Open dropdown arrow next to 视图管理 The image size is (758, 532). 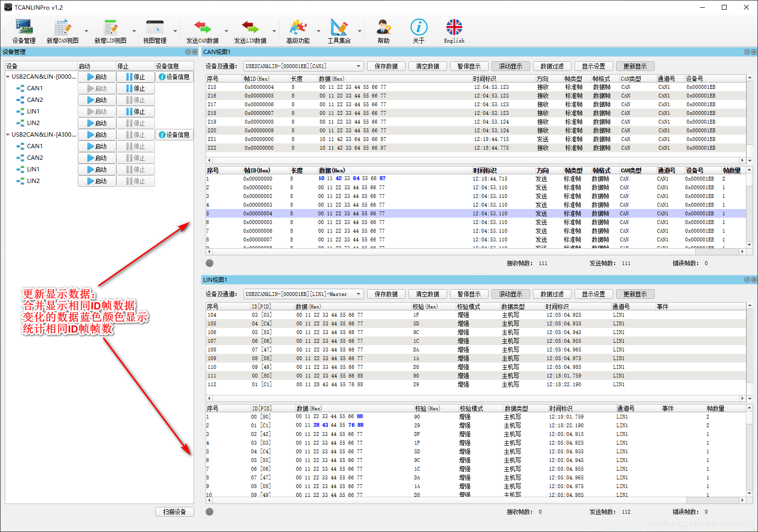(175, 31)
